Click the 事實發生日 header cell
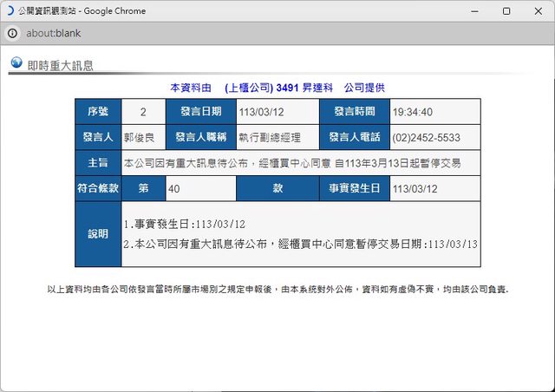The height and width of the screenshot is (392, 555). pos(356,188)
